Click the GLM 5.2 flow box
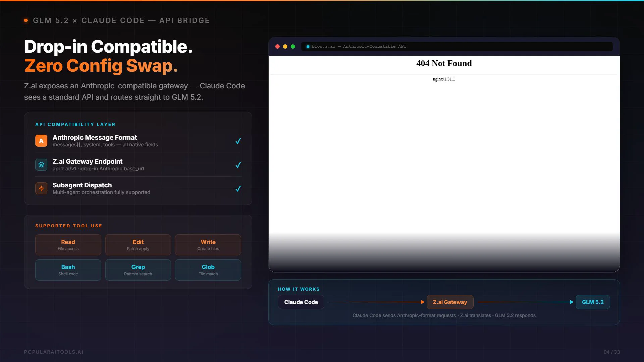The image size is (644, 362). point(593,302)
